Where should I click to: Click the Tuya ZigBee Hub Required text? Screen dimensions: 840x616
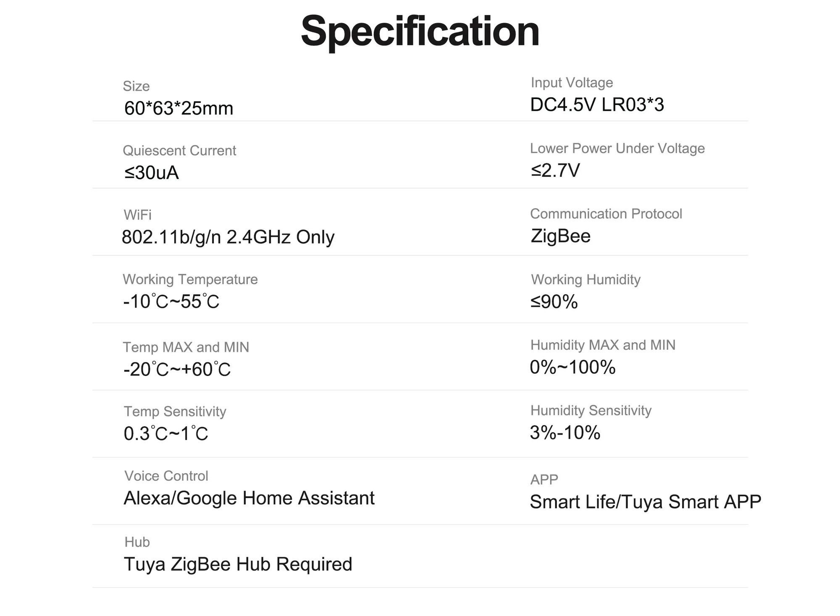tap(238, 564)
